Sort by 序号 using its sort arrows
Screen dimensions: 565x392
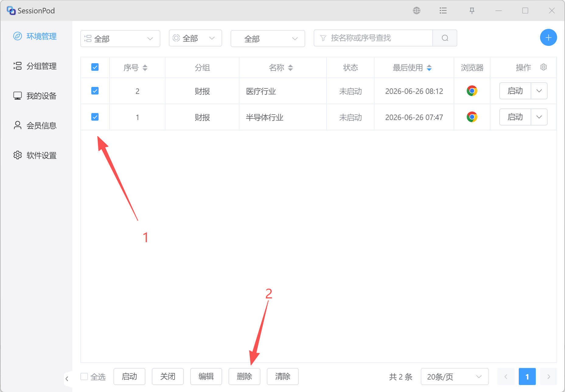(145, 67)
